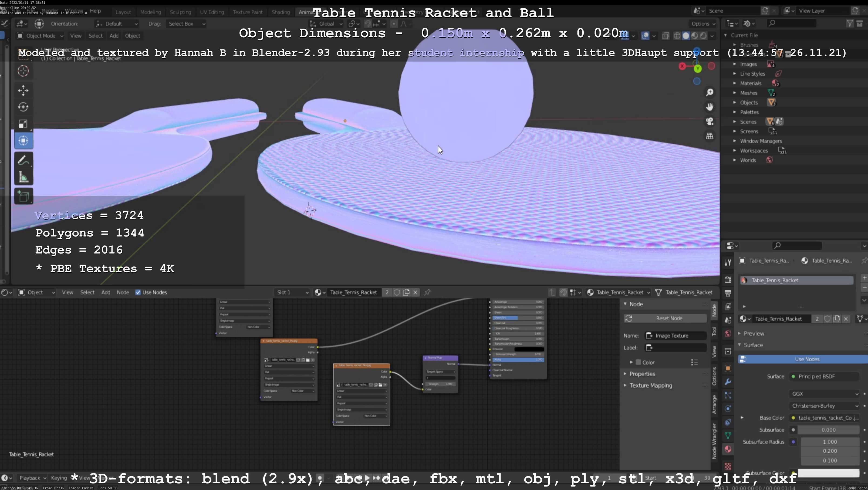The width and height of the screenshot is (868, 490).
Task: Switch to wireframe viewport shading
Action: pyautogui.click(x=677, y=36)
